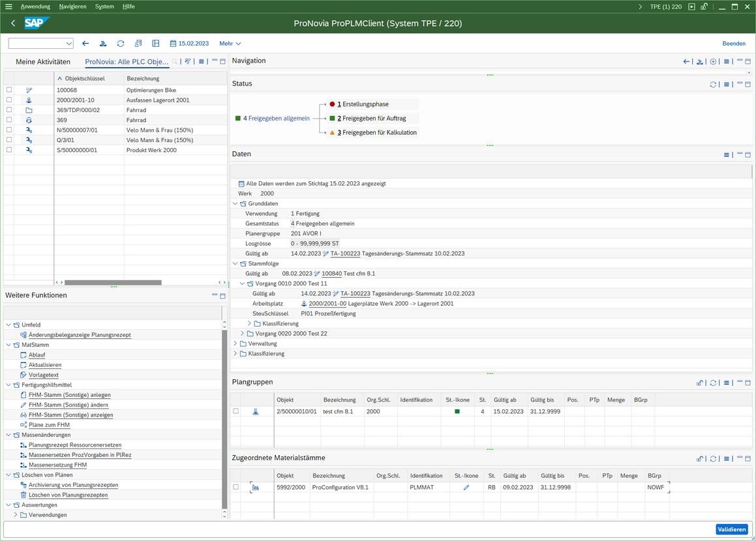The height and width of the screenshot is (541, 756).
Task: Open the Daten panel list menu icon
Action: click(x=727, y=154)
